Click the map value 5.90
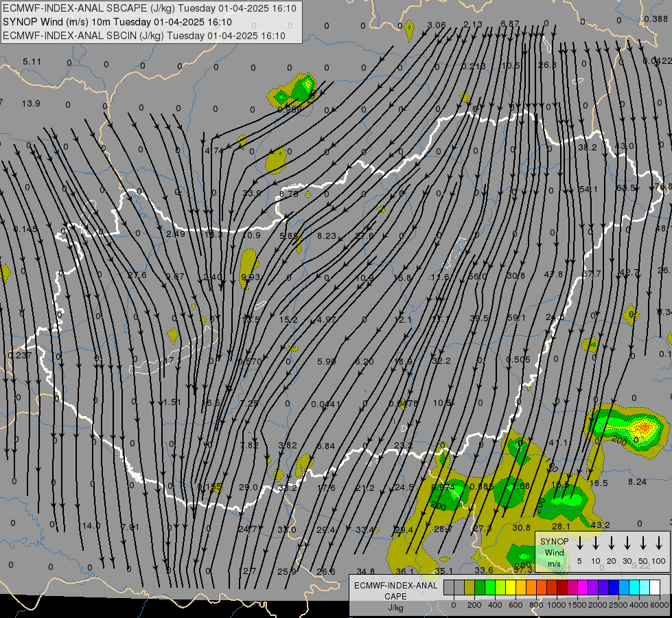The height and width of the screenshot is (618, 672). (327, 362)
